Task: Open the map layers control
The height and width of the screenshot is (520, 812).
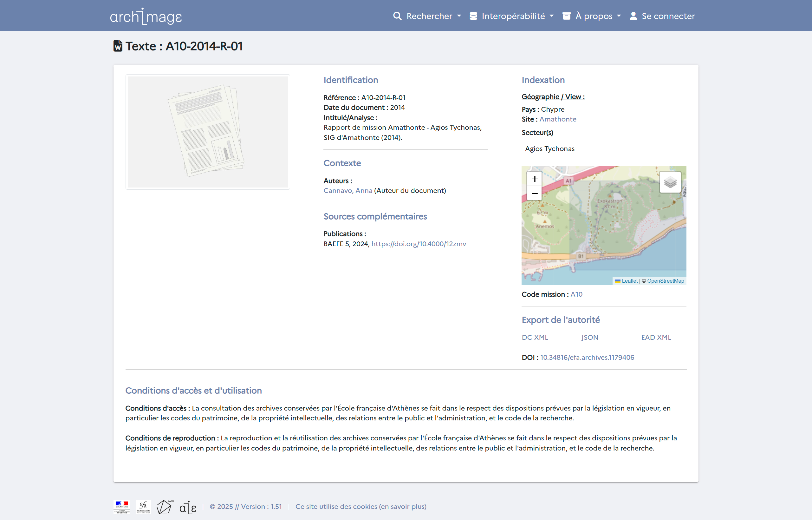Action: (670, 182)
